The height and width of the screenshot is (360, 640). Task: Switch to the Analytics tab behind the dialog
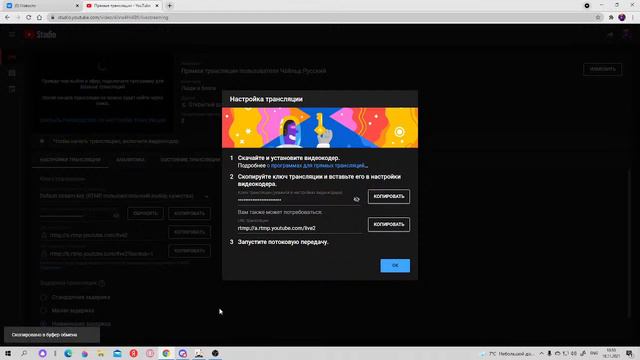point(130,160)
